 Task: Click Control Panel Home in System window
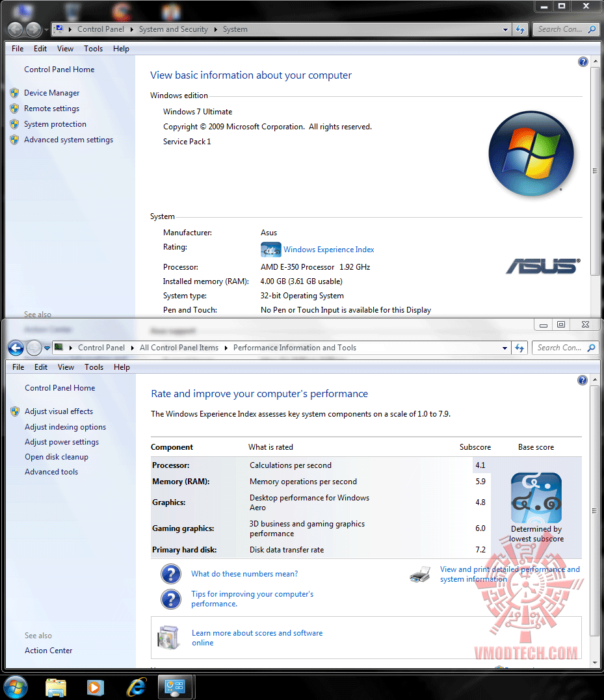[x=59, y=69]
